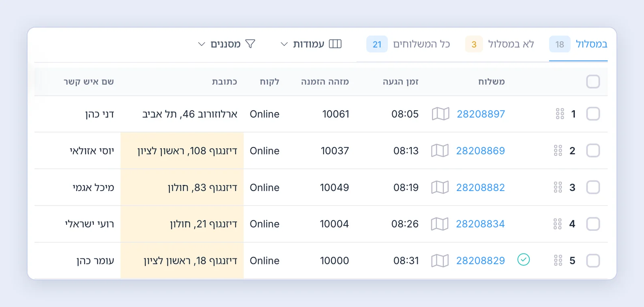Click the שם איש קשר column header
The height and width of the screenshot is (307, 644).
click(x=89, y=82)
